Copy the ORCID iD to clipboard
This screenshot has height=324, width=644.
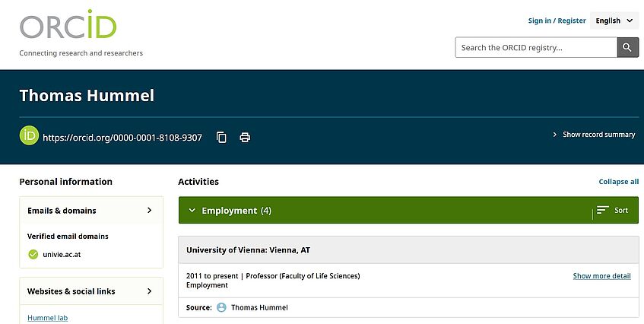pos(222,138)
